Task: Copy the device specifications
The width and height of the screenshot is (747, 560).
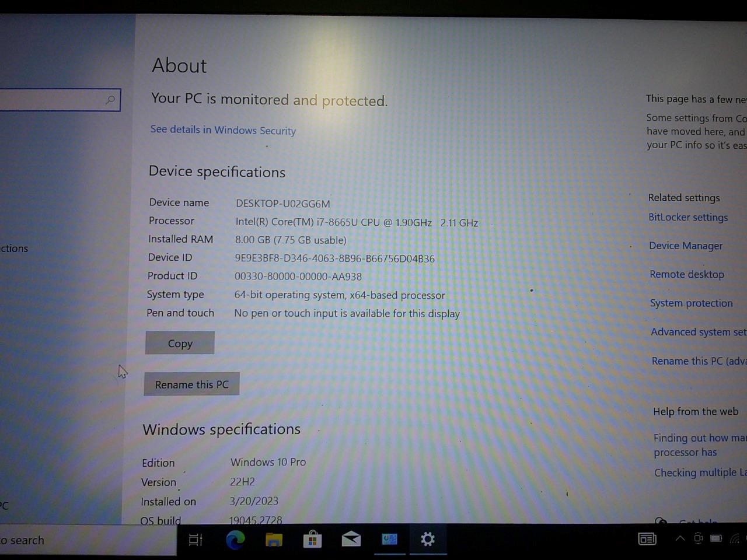Action: tap(180, 343)
